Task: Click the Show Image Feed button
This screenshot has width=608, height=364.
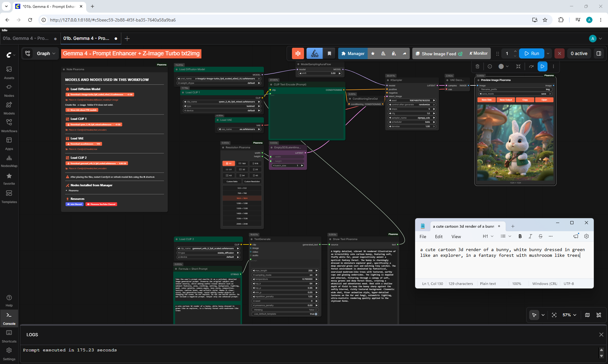Action: 439,53
